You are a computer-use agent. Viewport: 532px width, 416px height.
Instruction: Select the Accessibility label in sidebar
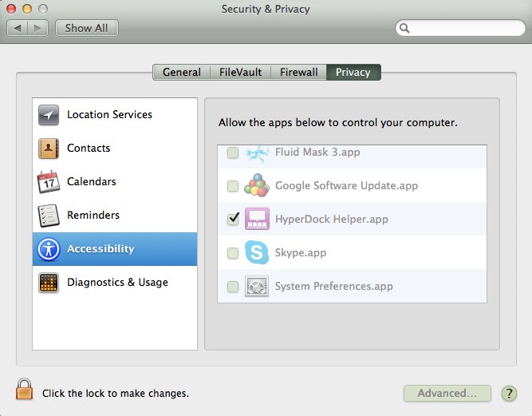point(100,249)
